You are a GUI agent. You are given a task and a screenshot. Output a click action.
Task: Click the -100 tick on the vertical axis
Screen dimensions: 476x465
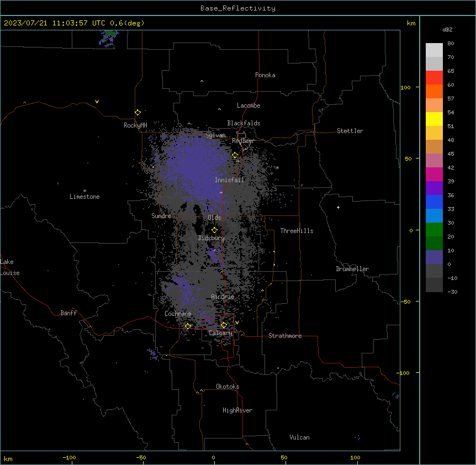pyautogui.click(x=404, y=373)
